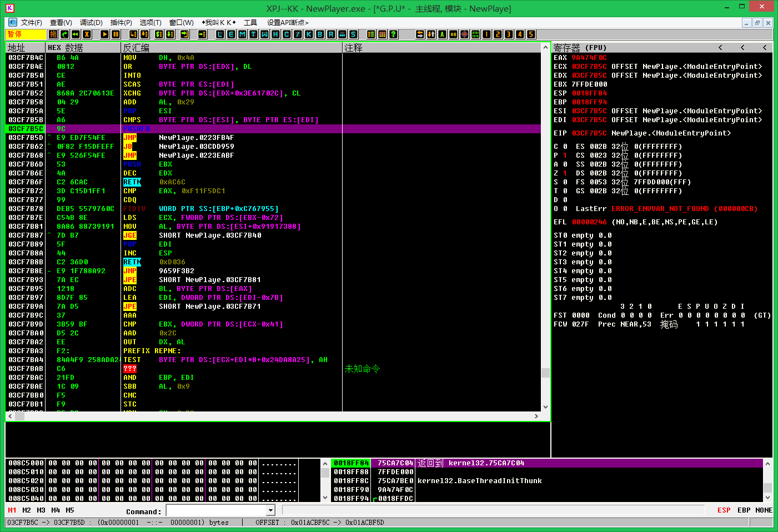
Task: Toggle ESP stack addressing mode
Action: click(724, 510)
